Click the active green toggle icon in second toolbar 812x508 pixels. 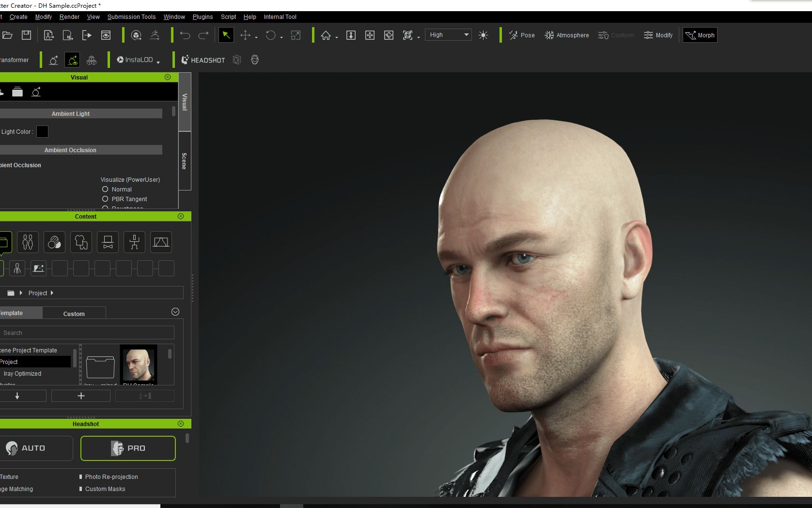[72, 60]
